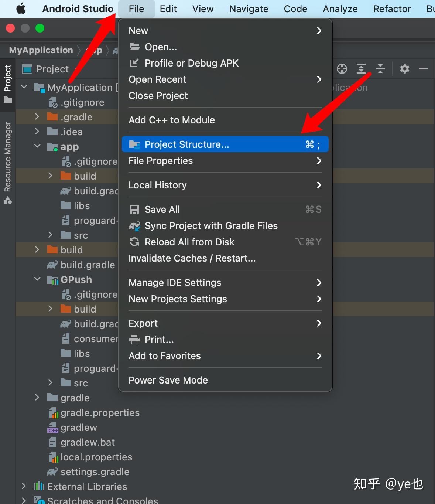Open the Resource Manager side tab
Image resolution: width=435 pixels, height=504 pixels.
(7, 163)
